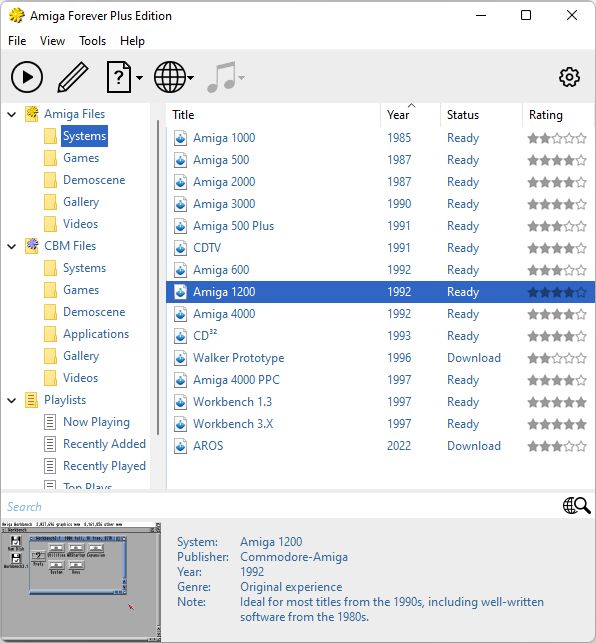This screenshot has width=596, height=643.
Task: Select the Playlists node
Action: pos(65,400)
